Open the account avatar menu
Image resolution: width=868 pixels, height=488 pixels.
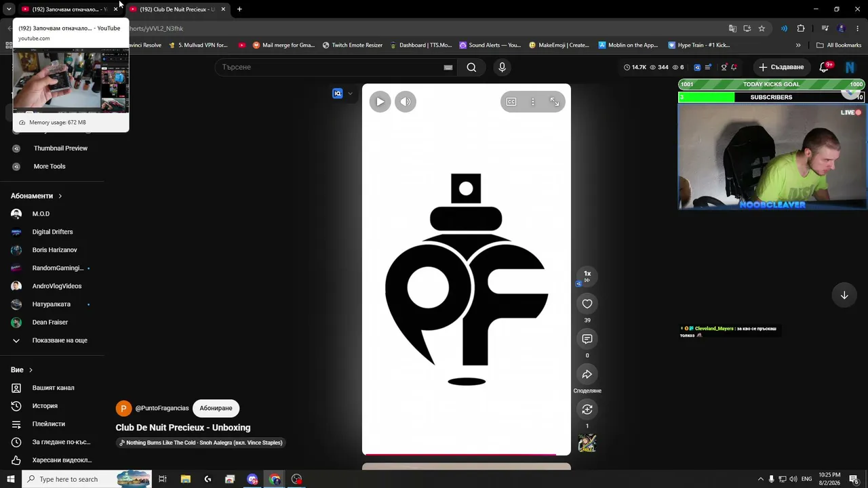tap(850, 67)
